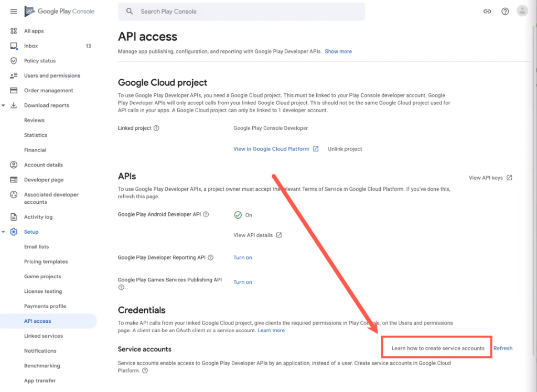Select the Order management card icon
This screenshot has width=537, height=392.
[x=14, y=90]
